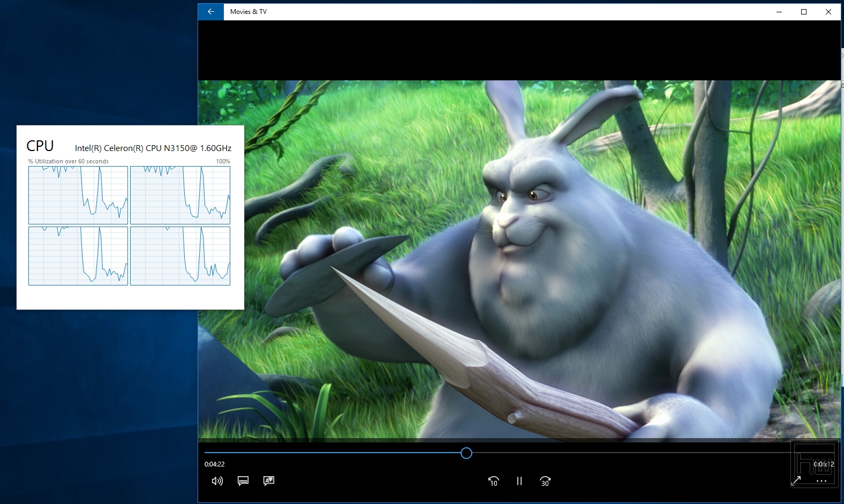
Task: Click the first CPU core utilization graph
Action: (78, 195)
